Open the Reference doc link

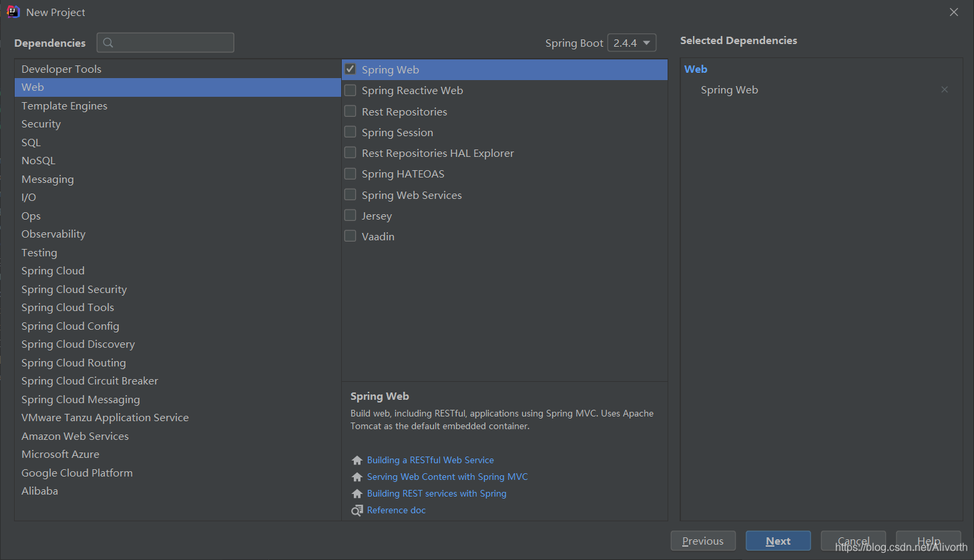coord(397,511)
